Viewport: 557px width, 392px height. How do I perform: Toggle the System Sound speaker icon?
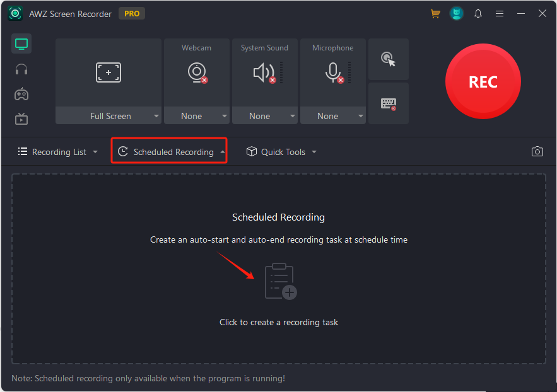tap(264, 72)
